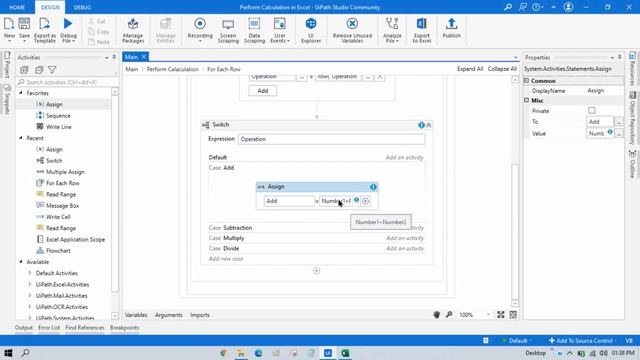640x360 pixels.
Task: Click Export as Template icon
Action: click(44, 24)
